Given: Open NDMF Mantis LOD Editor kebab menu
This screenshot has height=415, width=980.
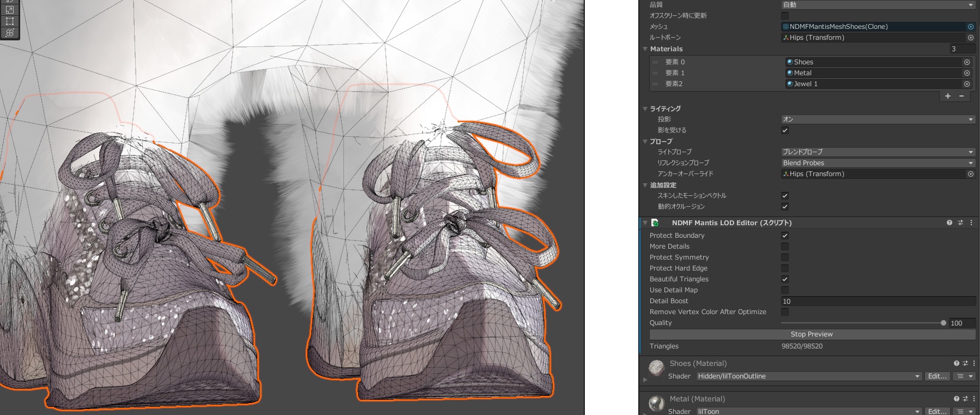Looking at the screenshot, I should tap(971, 222).
